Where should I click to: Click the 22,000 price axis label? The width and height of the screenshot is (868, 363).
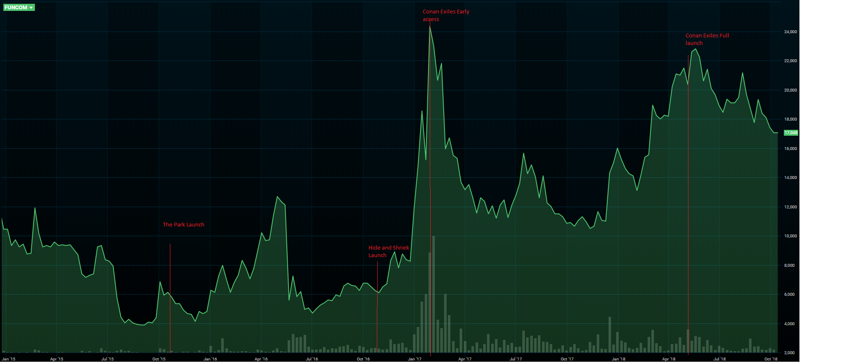[791, 61]
